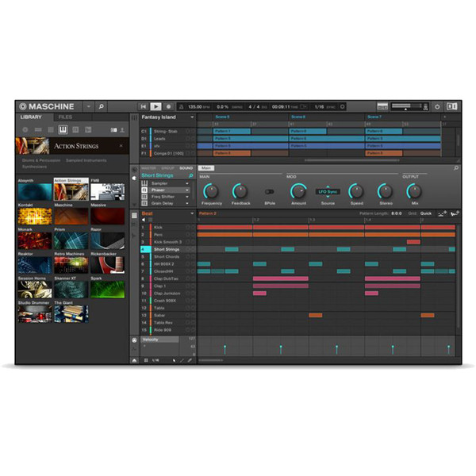Image resolution: width=476 pixels, height=476 pixels.
Task: Click the Drums & Percussion type tag
Action: 41,160
